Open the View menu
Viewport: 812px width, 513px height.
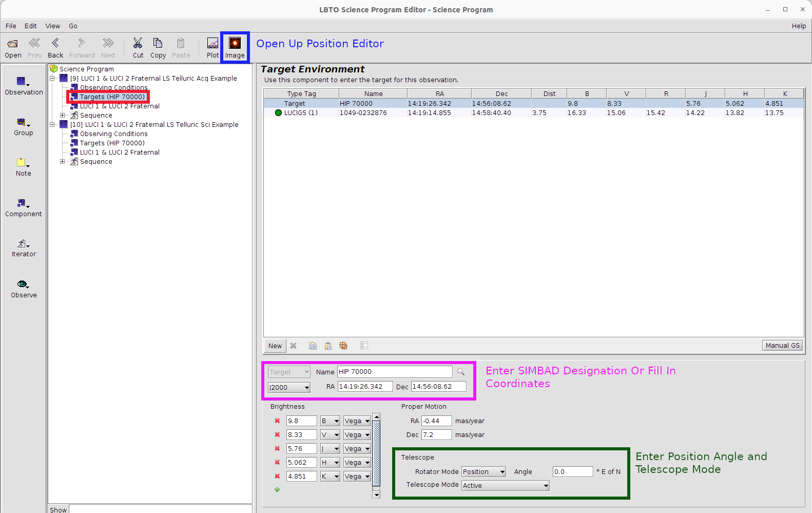click(x=52, y=26)
